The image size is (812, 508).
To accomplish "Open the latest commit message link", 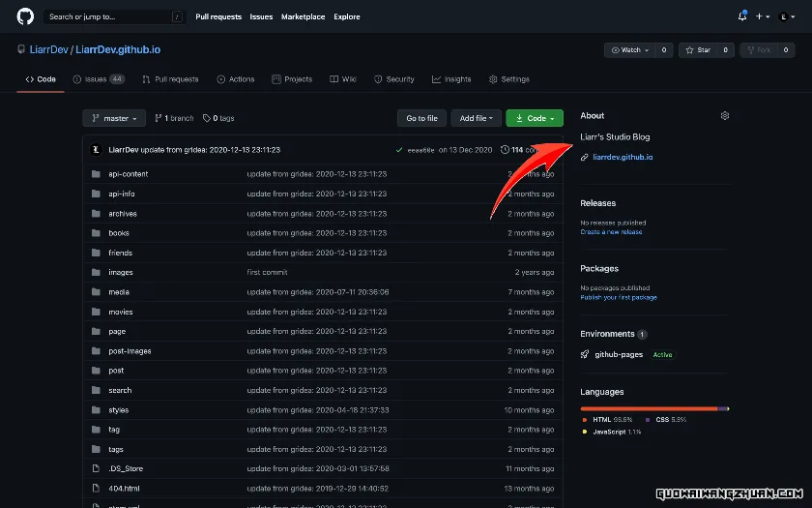I will (x=211, y=150).
